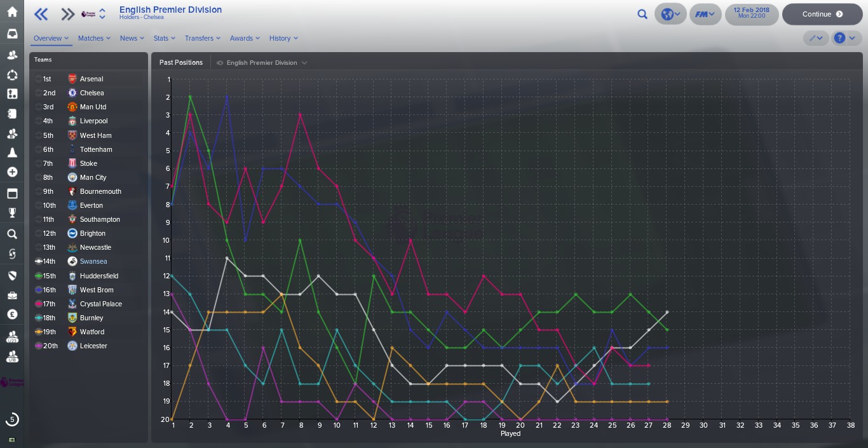This screenshot has width=868, height=448.
Task: Open the Finances pound icon in sidebar
Action: click(x=12, y=315)
